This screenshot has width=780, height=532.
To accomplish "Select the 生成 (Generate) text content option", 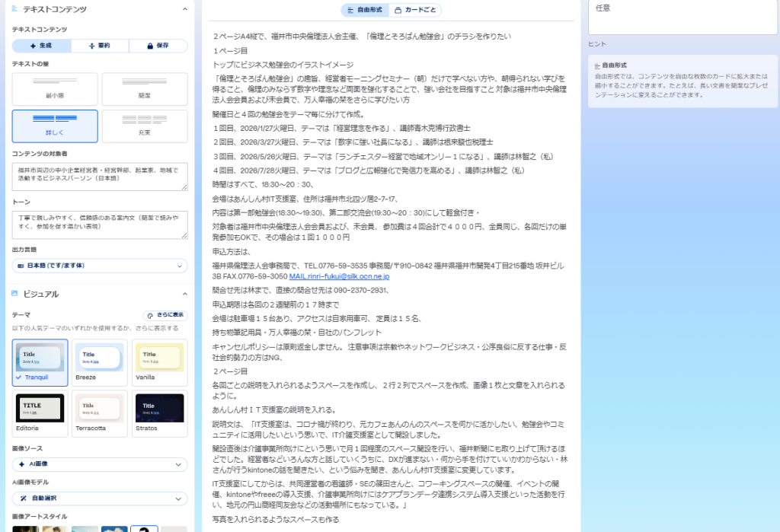I will (x=41, y=46).
